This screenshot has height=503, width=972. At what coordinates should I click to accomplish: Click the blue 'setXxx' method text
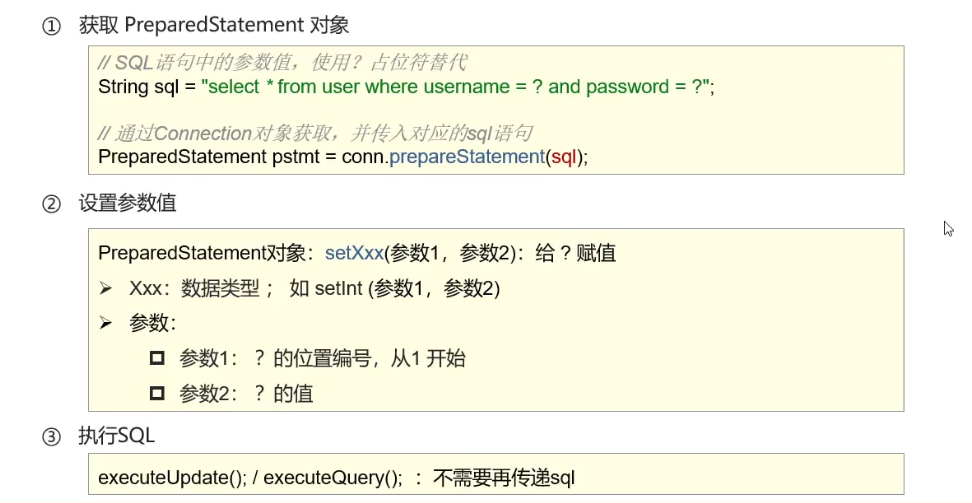(x=354, y=253)
